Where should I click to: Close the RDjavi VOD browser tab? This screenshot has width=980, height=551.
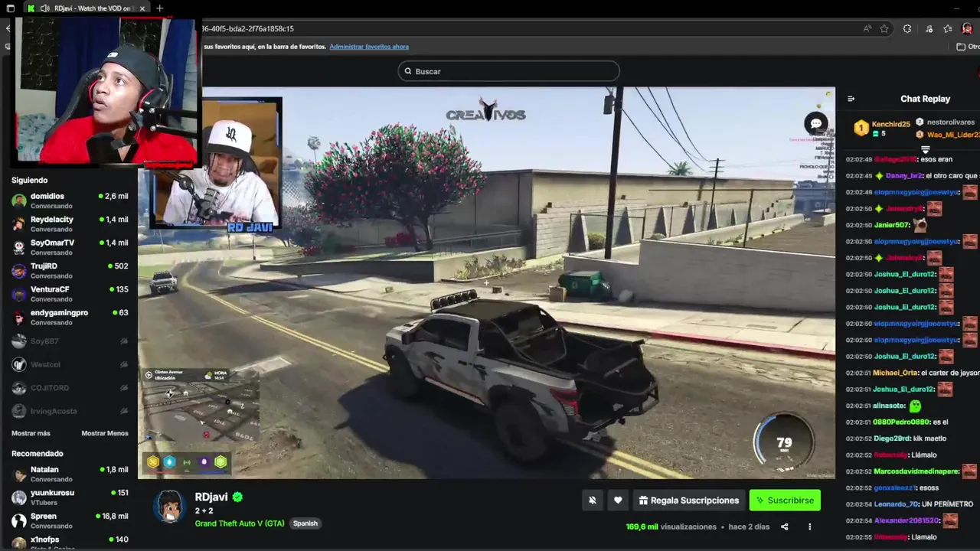click(142, 8)
